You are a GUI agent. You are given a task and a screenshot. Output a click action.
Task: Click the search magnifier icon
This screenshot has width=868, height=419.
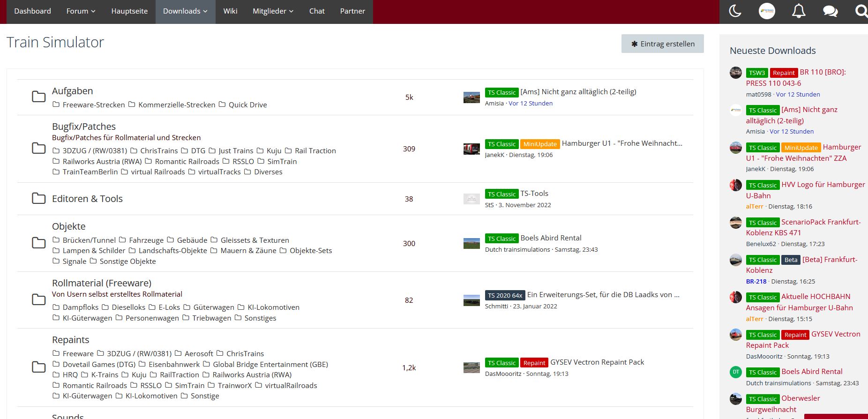coord(861,11)
